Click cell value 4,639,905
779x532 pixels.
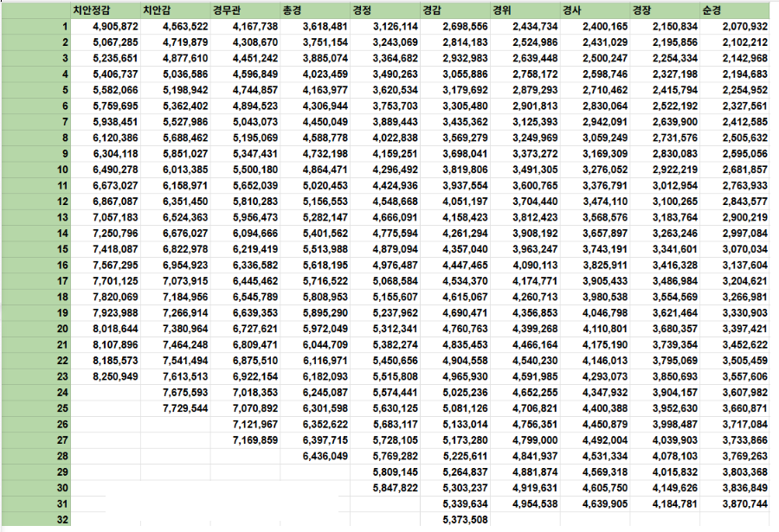(x=605, y=503)
